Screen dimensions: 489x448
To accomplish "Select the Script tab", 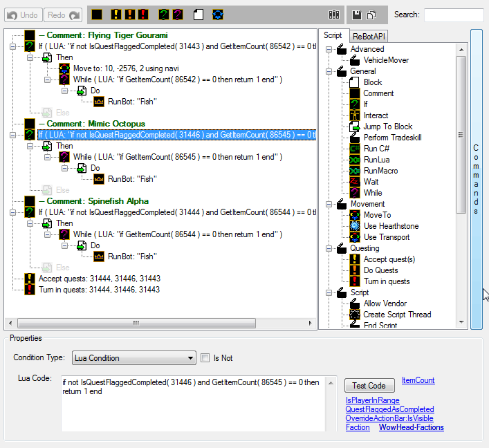I will (x=333, y=35).
